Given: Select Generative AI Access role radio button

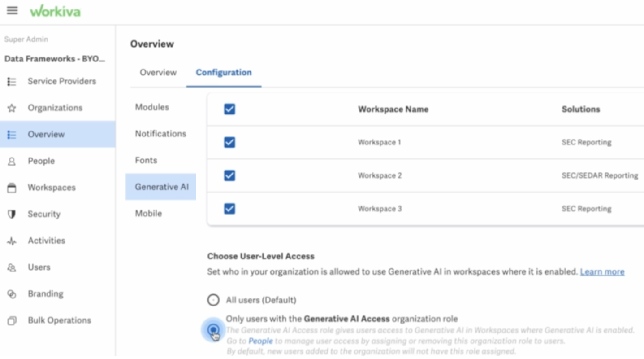Looking at the screenshot, I should [x=213, y=330].
